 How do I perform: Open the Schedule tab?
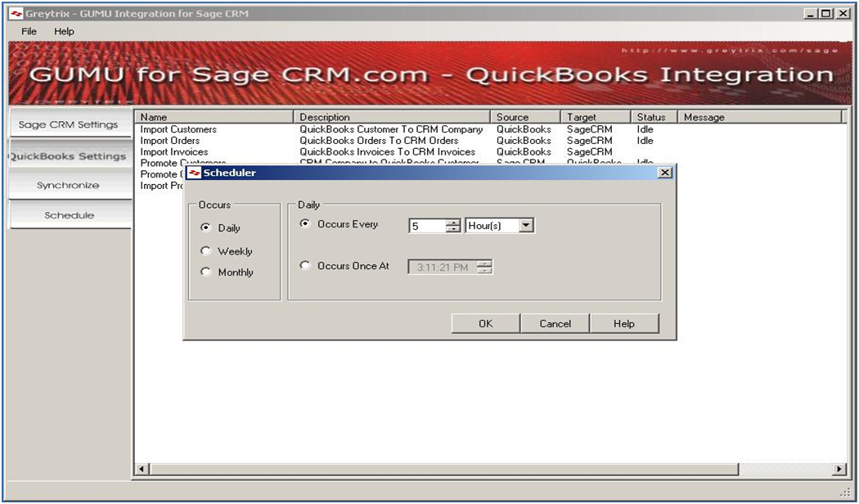69,215
